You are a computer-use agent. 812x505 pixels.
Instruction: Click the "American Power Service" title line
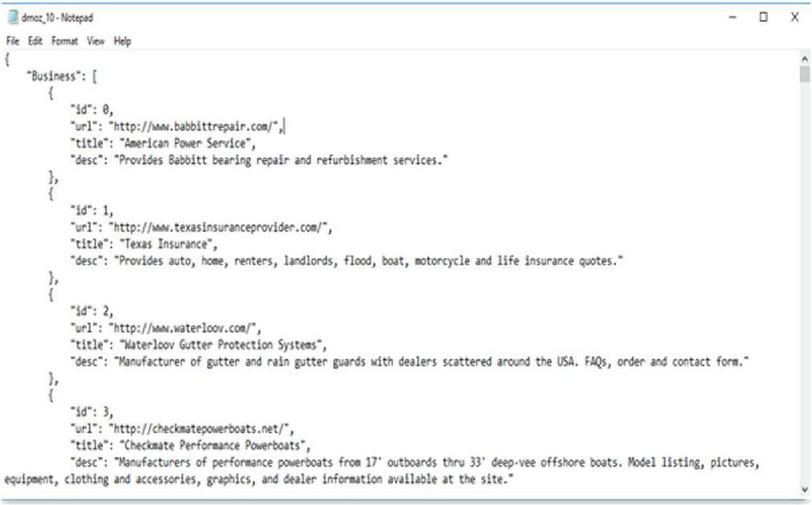(x=163, y=144)
